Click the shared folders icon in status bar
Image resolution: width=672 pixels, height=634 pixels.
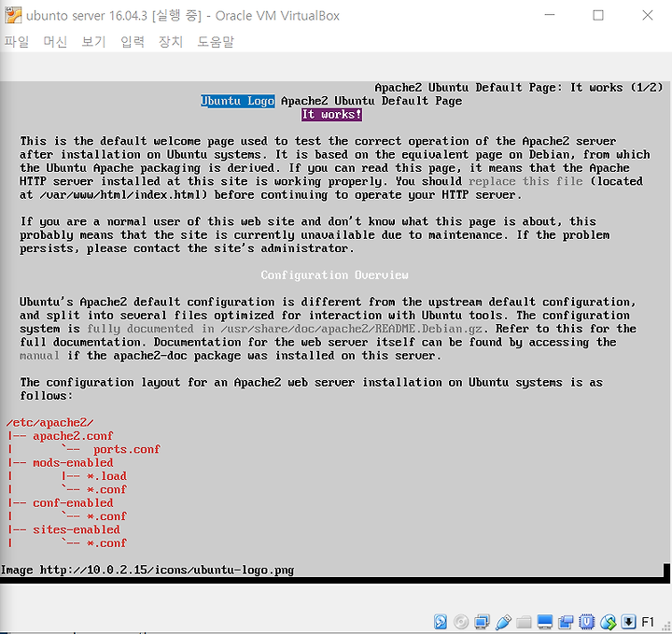524,622
